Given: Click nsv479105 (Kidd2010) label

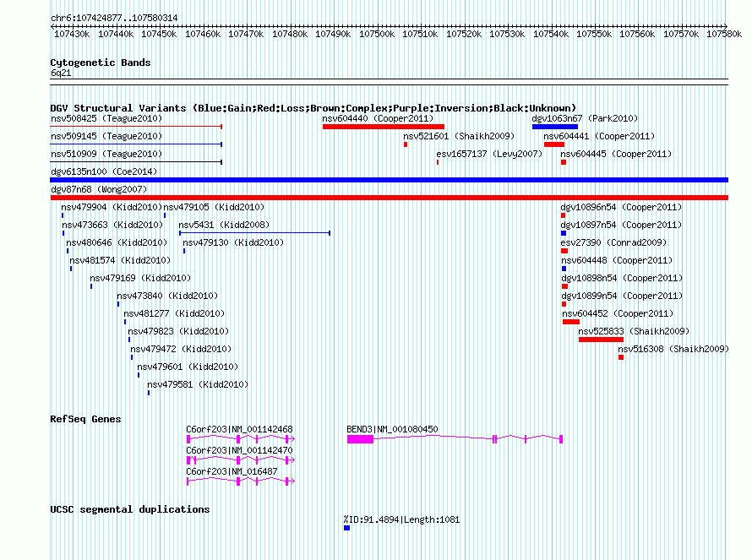Looking at the screenshot, I should click(x=214, y=207).
